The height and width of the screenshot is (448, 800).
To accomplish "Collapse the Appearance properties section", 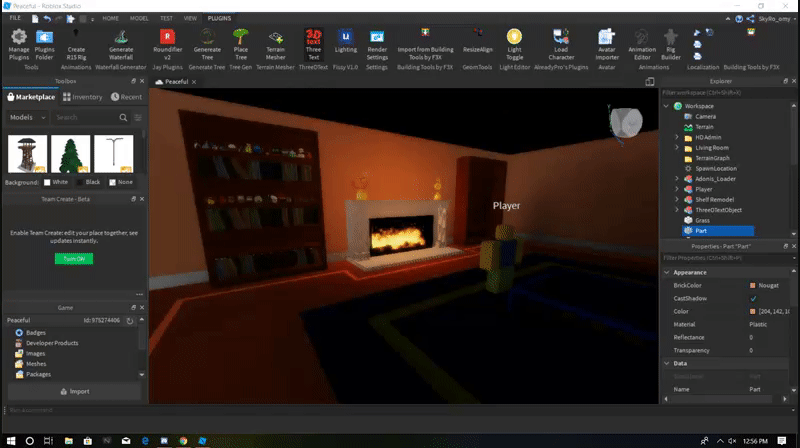I will 667,272.
